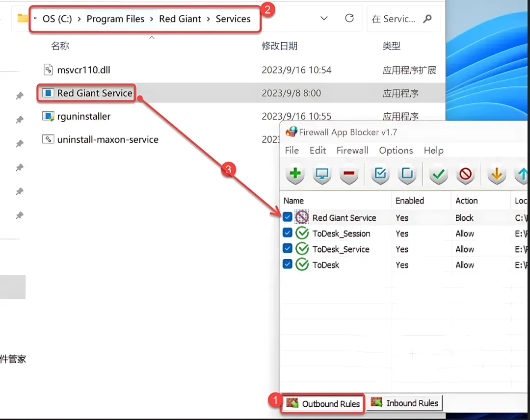Click the Uncheck All empty box toolbar icon

[407, 174]
